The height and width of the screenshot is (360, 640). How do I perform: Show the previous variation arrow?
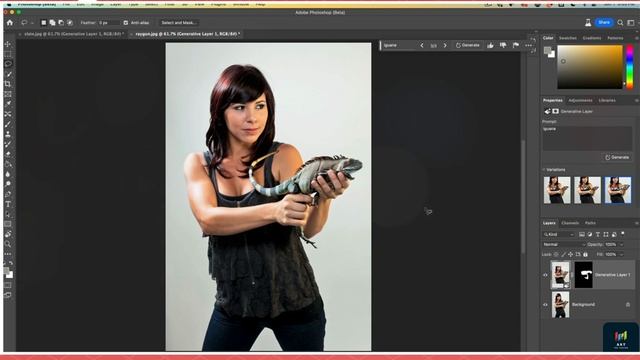[x=422, y=45]
